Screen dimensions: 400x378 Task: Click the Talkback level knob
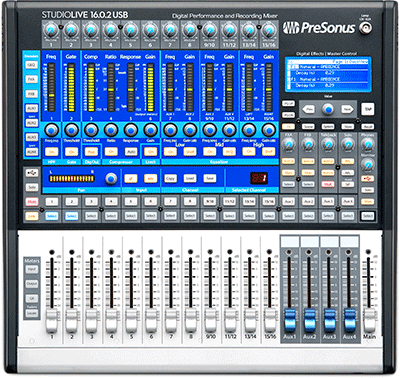[x=328, y=144]
